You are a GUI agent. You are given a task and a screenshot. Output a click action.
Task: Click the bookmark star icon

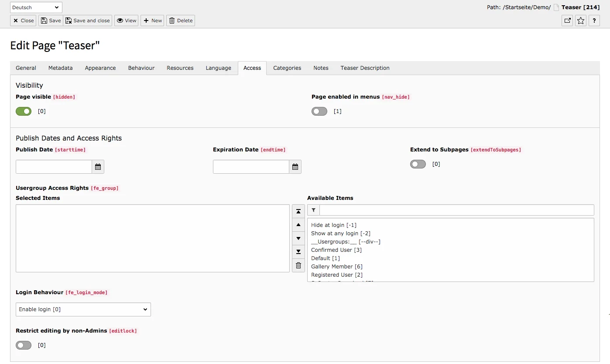click(x=580, y=21)
